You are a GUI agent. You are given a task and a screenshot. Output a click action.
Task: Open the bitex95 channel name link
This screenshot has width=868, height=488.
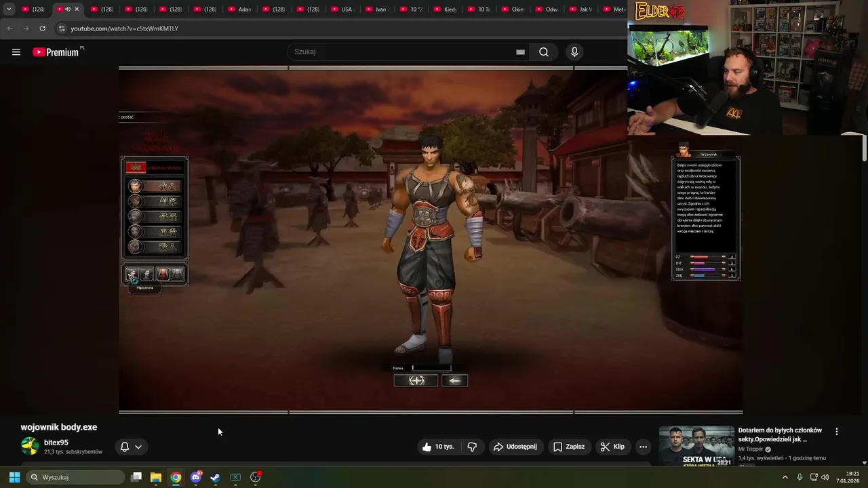[x=56, y=443]
